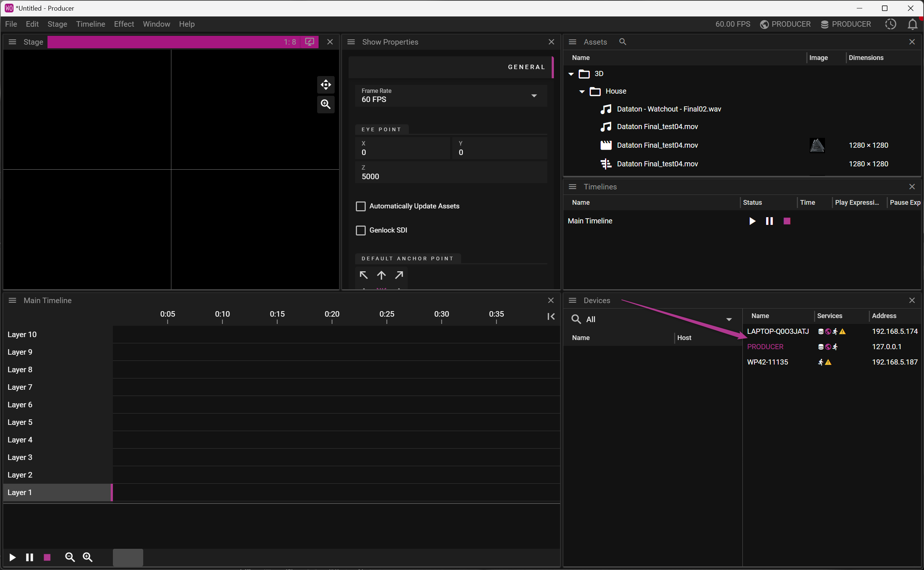Open the Timeline menu
This screenshot has height=570, width=924.
(x=90, y=24)
